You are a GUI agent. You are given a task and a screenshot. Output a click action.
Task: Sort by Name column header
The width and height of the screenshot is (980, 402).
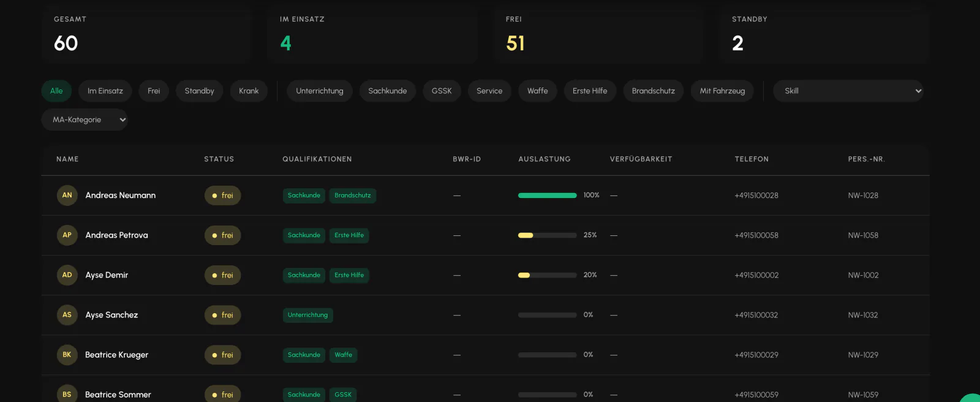[67, 159]
